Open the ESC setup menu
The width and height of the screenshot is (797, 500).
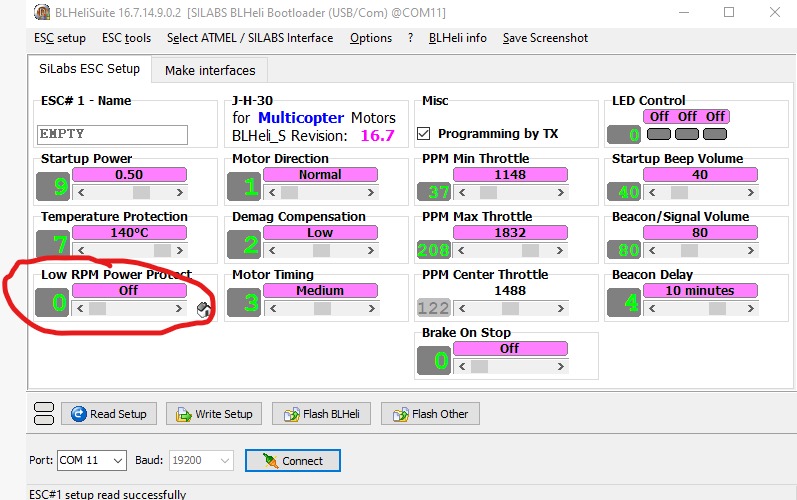[60, 38]
